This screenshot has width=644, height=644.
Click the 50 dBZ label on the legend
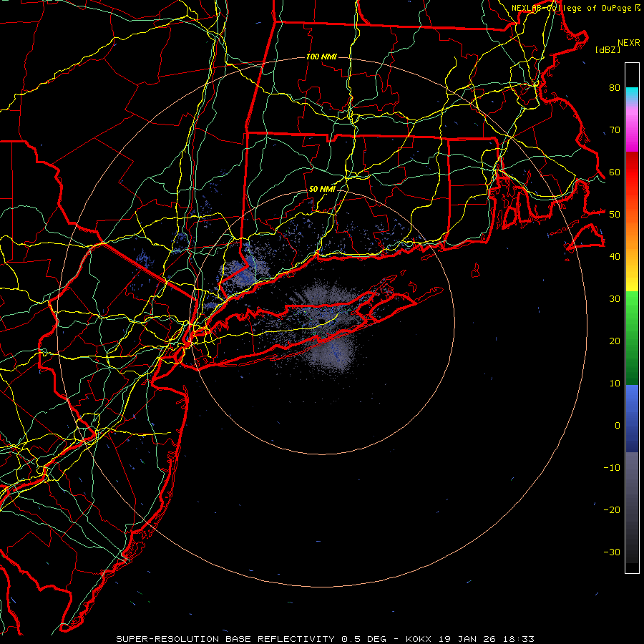click(615, 215)
